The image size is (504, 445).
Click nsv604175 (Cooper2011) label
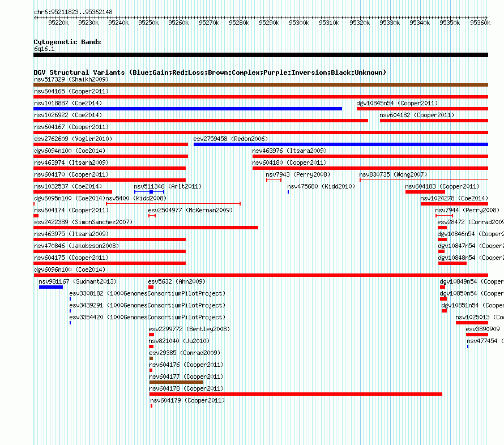(x=71, y=258)
